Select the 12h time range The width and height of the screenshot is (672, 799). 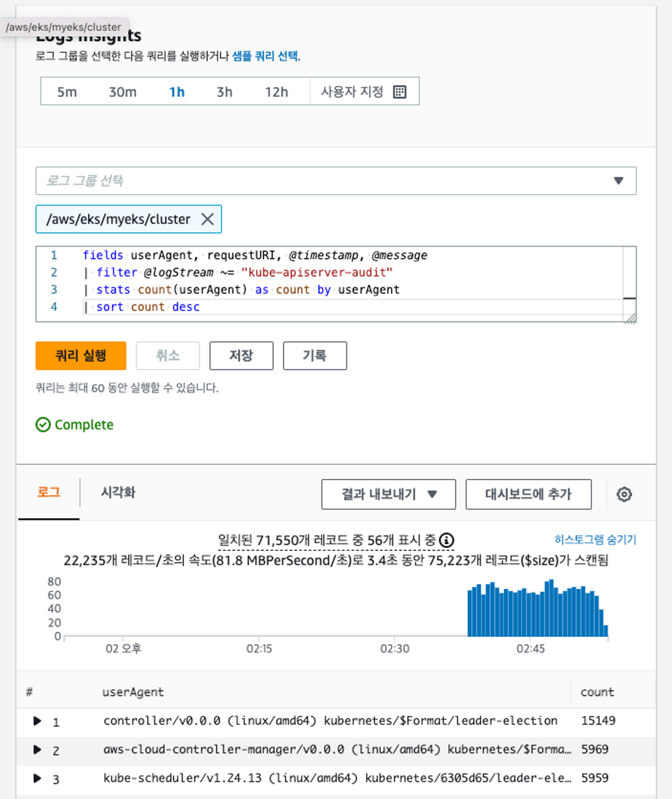pos(276,91)
